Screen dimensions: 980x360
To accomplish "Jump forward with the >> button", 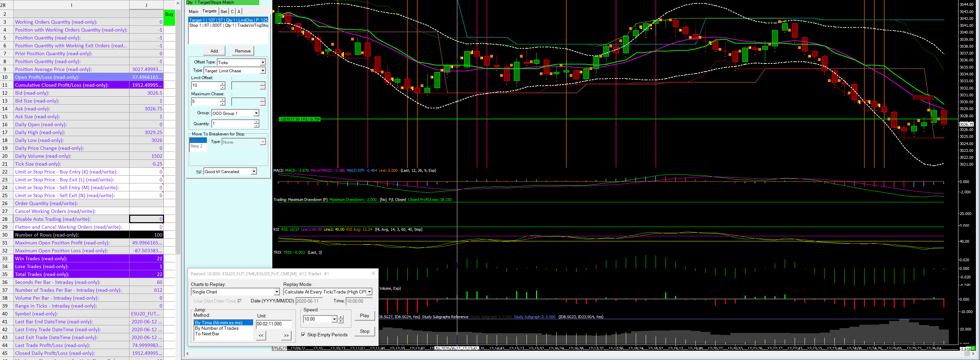I will tap(286, 335).
